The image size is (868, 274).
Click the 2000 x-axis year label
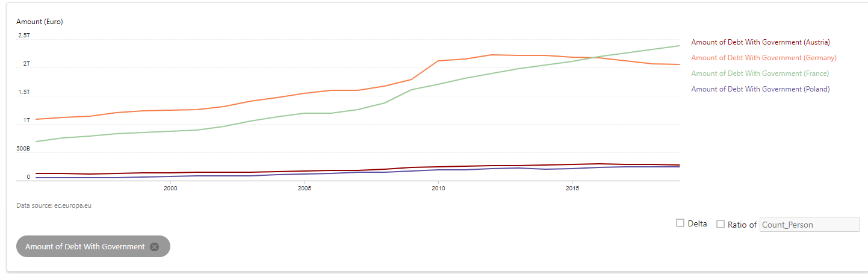point(170,189)
